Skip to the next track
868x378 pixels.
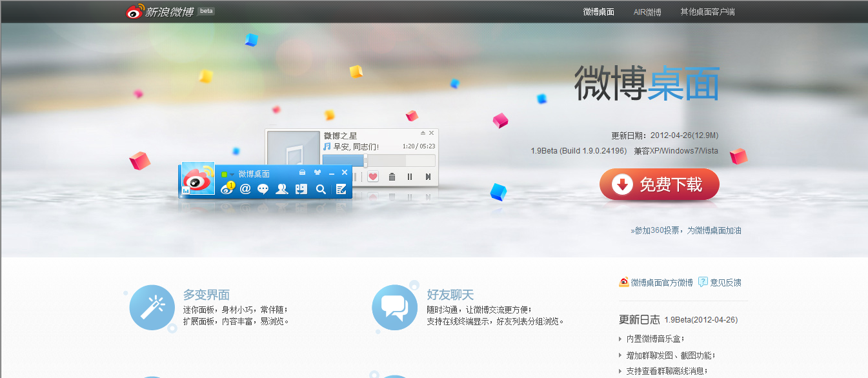click(x=427, y=177)
